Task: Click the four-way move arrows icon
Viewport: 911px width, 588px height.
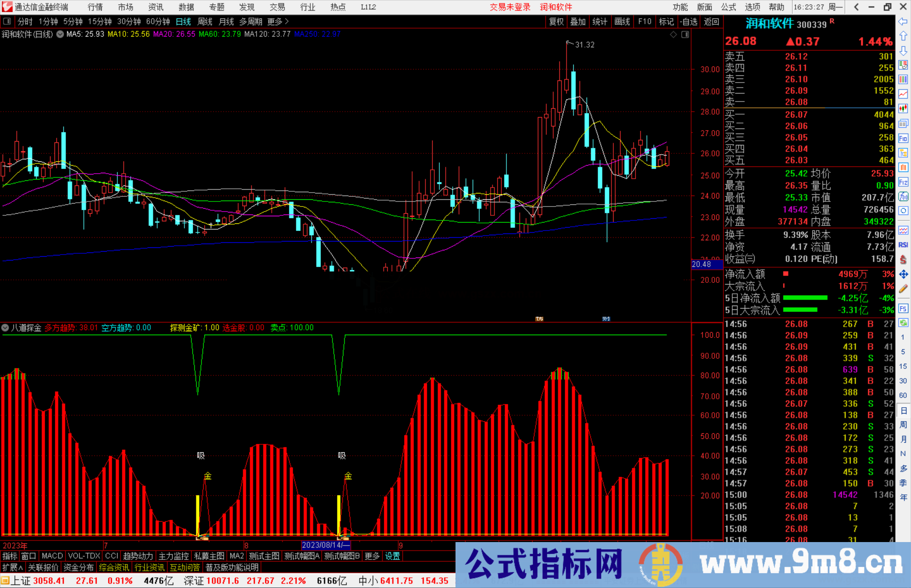Action: pos(903,274)
